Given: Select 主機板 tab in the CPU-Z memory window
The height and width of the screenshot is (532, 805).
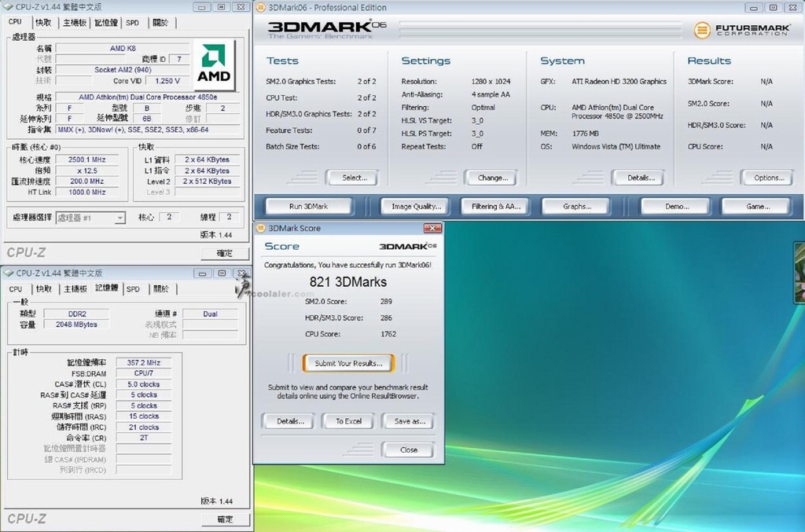Looking at the screenshot, I should point(75,289).
